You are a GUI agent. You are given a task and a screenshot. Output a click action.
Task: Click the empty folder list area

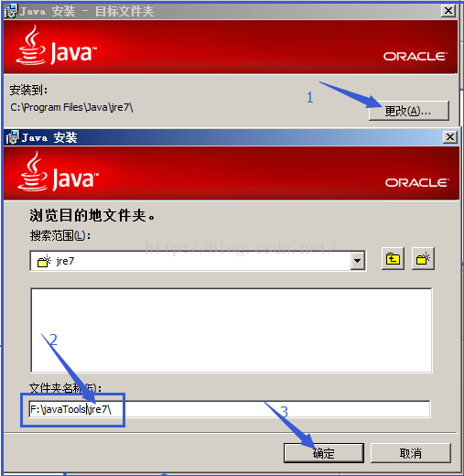point(232,330)
